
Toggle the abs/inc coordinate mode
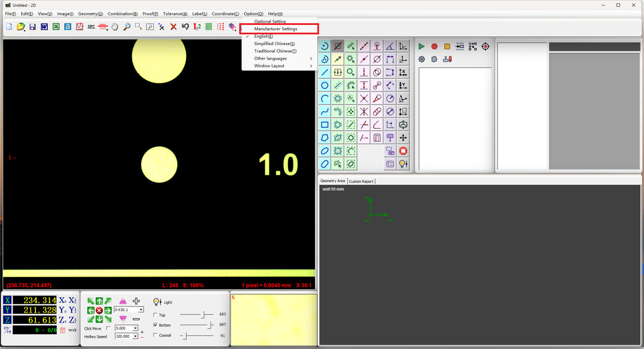tap(63, 330)
